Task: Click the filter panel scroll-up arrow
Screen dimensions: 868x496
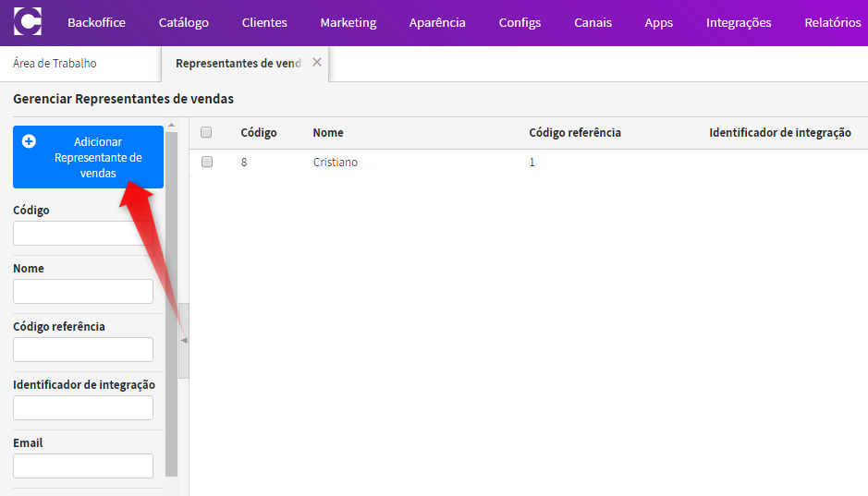Action: click(172, 125)
